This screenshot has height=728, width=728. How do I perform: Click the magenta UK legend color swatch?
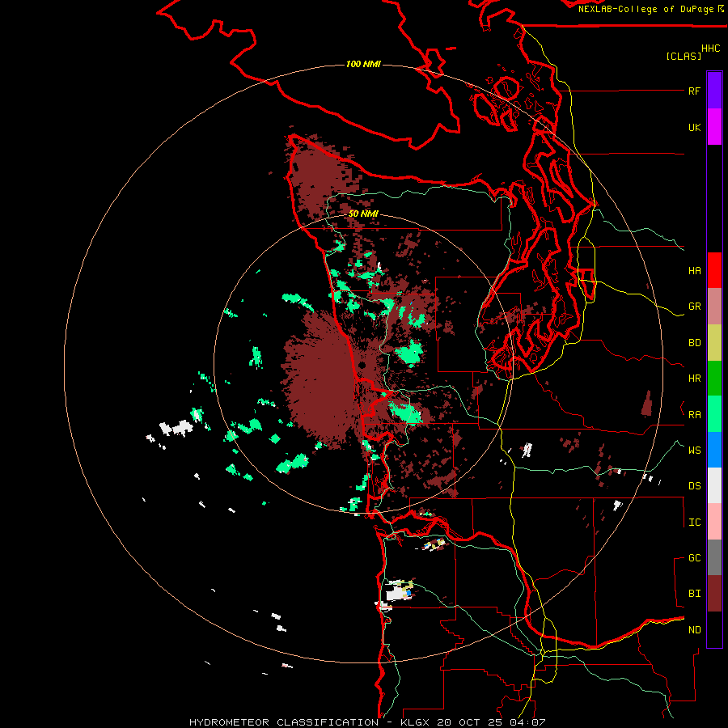714,127
